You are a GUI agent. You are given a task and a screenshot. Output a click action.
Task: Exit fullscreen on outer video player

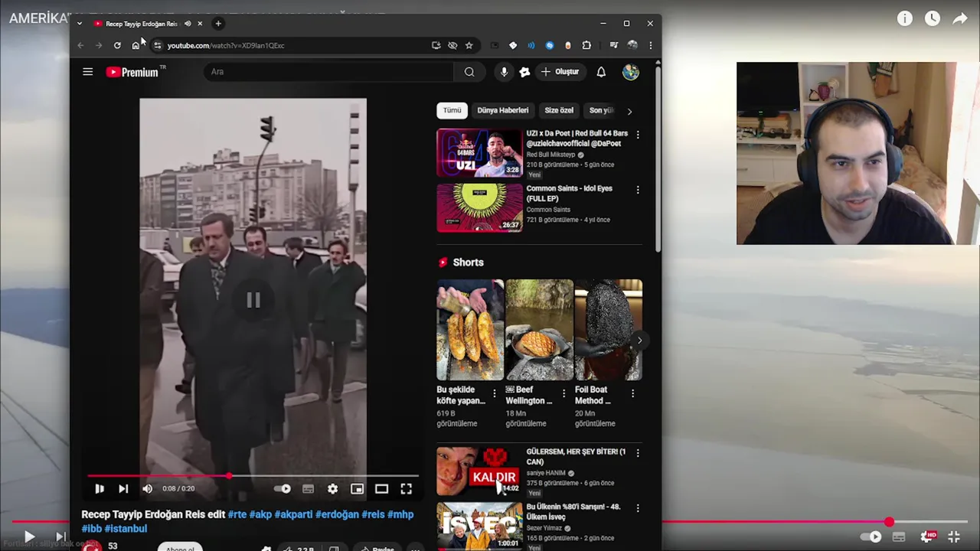954,536
